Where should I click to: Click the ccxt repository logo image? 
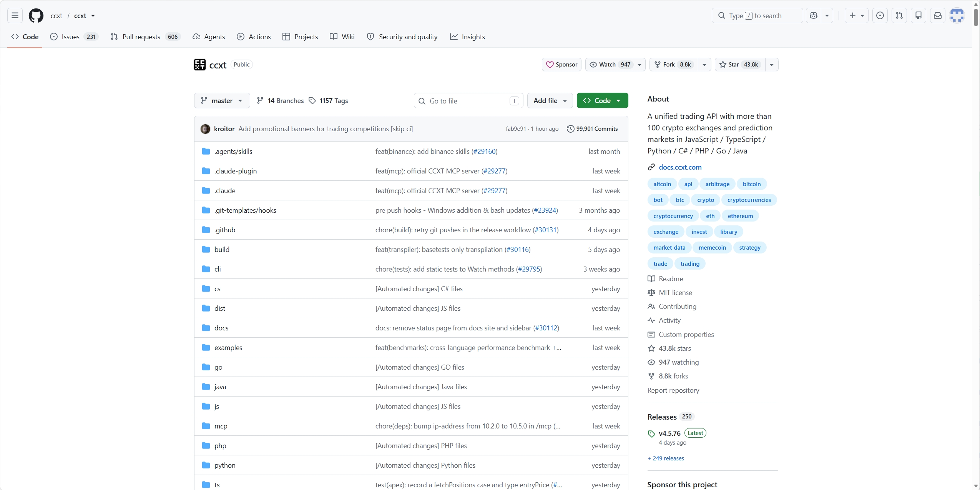pos(200,65)
